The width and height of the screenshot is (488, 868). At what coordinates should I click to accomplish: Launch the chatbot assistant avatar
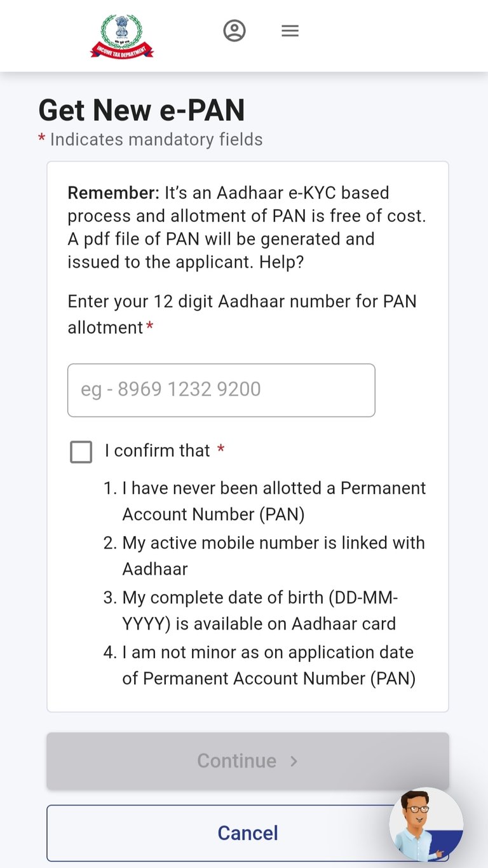tap(426, 825)
